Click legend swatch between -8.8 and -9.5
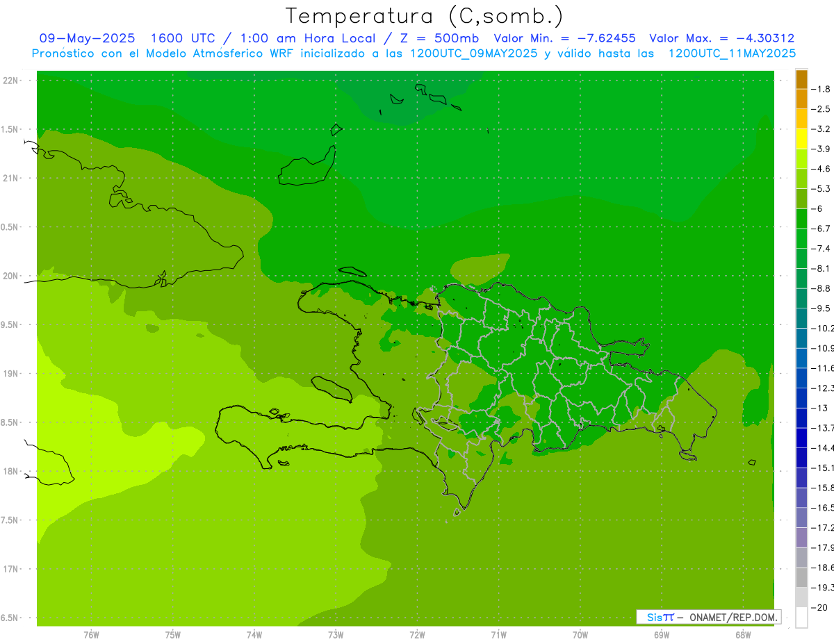The image size is (834, 644). [x=801, y=298]
